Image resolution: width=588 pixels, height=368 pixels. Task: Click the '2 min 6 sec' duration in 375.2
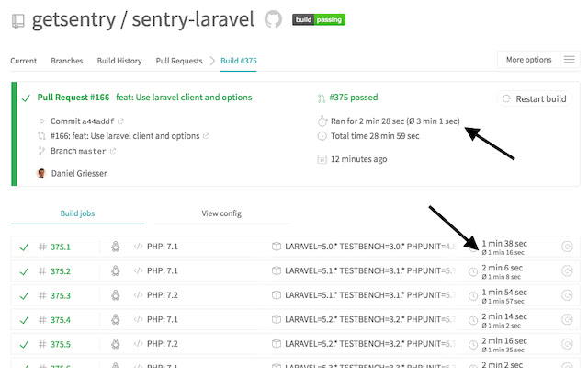(x=503, y=268)
